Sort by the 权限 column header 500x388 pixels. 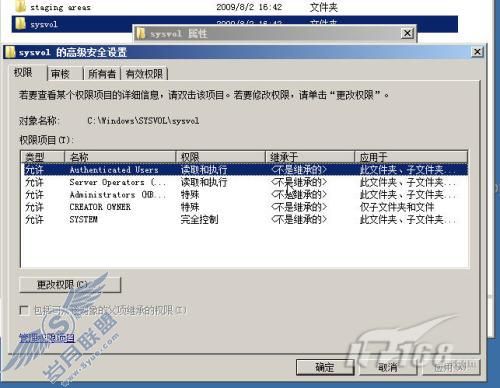tap(221, 157)
